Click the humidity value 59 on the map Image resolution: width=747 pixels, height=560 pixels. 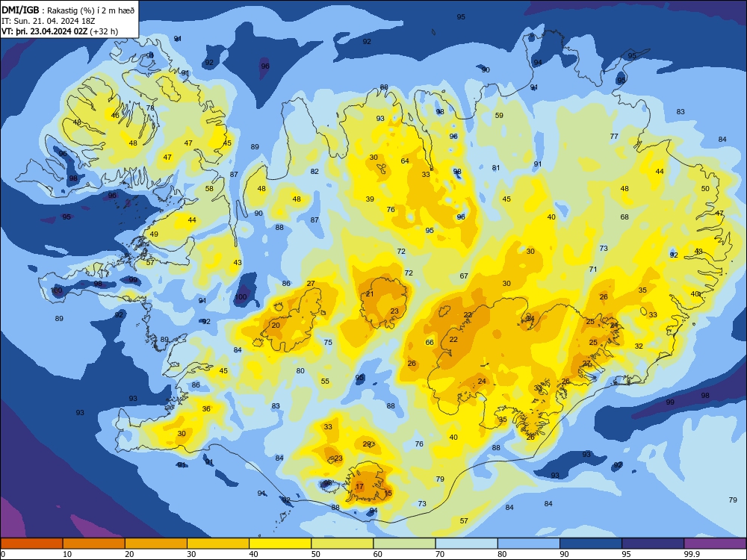point(499,115)
